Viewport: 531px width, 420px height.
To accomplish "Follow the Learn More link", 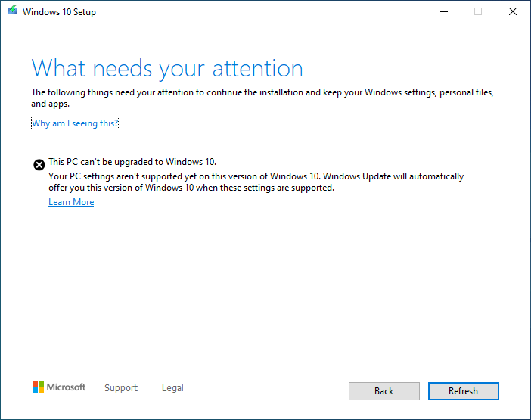I will (71, 202).
